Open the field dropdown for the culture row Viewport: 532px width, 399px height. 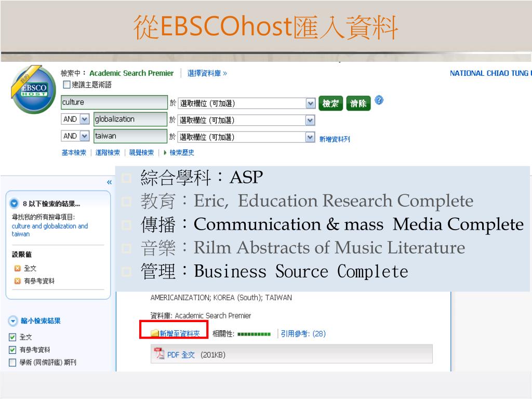(x=310, y=103)
